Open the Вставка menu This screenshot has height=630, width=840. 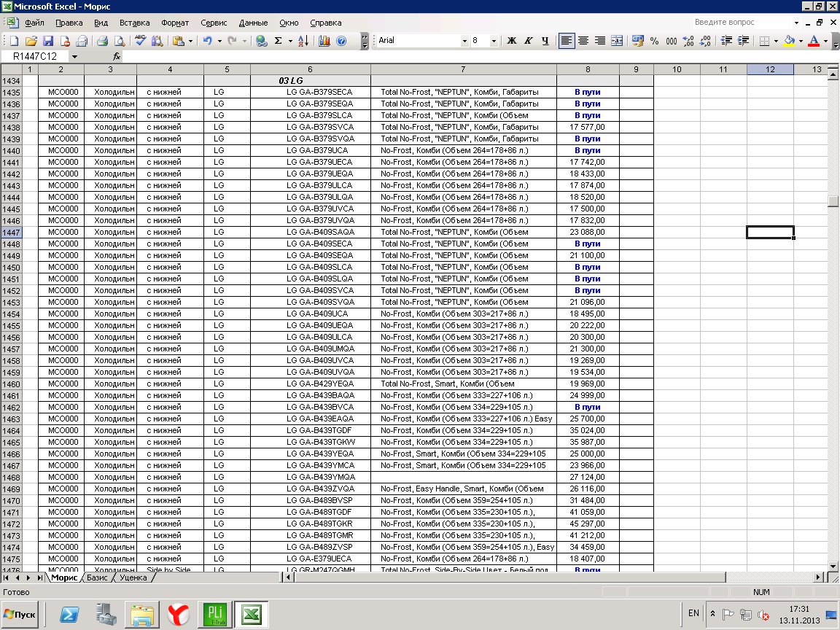(x=134, y=23)
